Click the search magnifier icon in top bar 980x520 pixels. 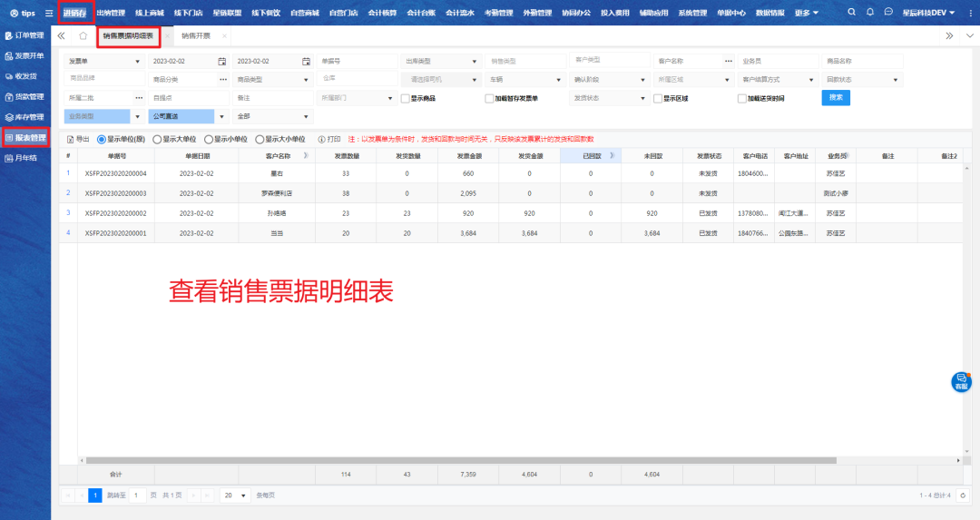pos(851,13)
